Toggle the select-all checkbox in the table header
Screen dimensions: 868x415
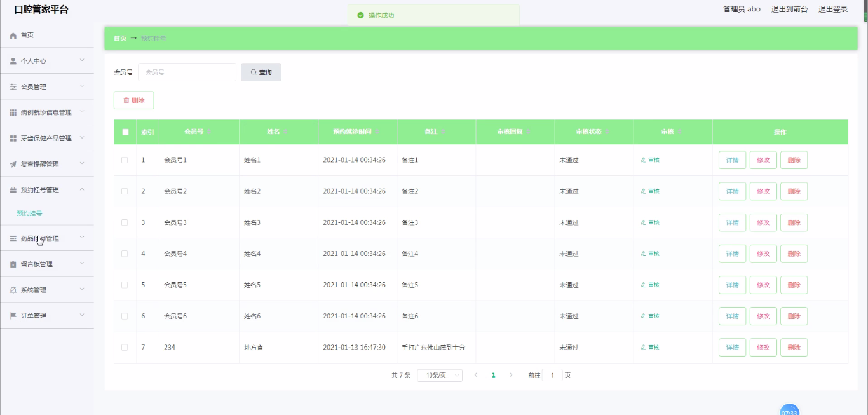click(x=125, y=132)
